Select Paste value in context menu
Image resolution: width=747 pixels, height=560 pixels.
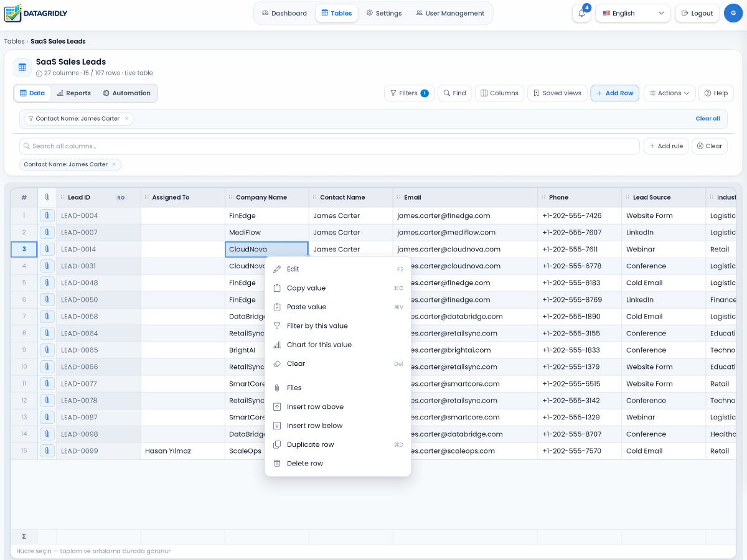[338, 307]
